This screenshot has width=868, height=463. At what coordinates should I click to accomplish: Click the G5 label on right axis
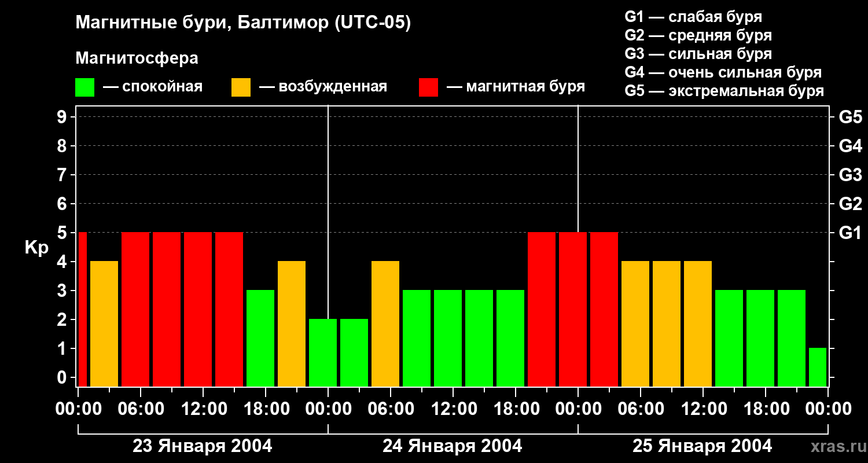pos(850,117)
